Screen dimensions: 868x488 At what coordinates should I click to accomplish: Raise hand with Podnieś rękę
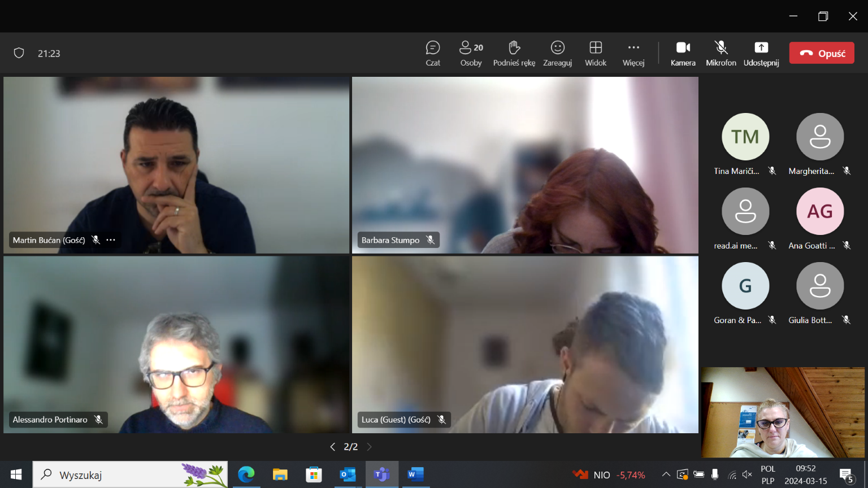514,54
